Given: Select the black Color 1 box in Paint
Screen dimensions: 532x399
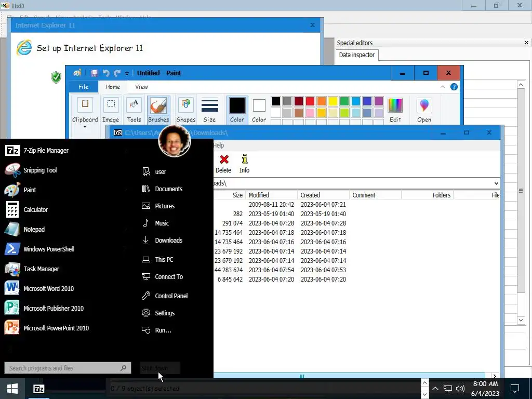Looking at the screenshot, I should [x=237, y=110].
